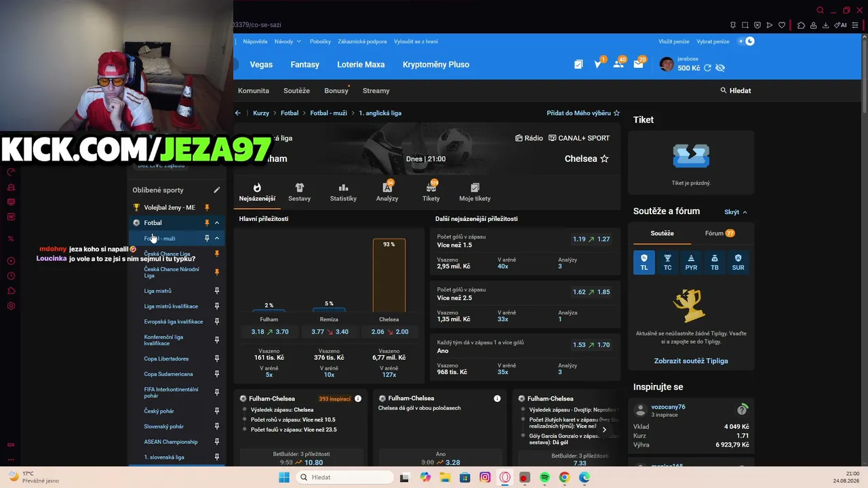Pin the Liga mistrů league
This screenshot has width=868, height=488.
pyautogui.click(x=217, y=291)
